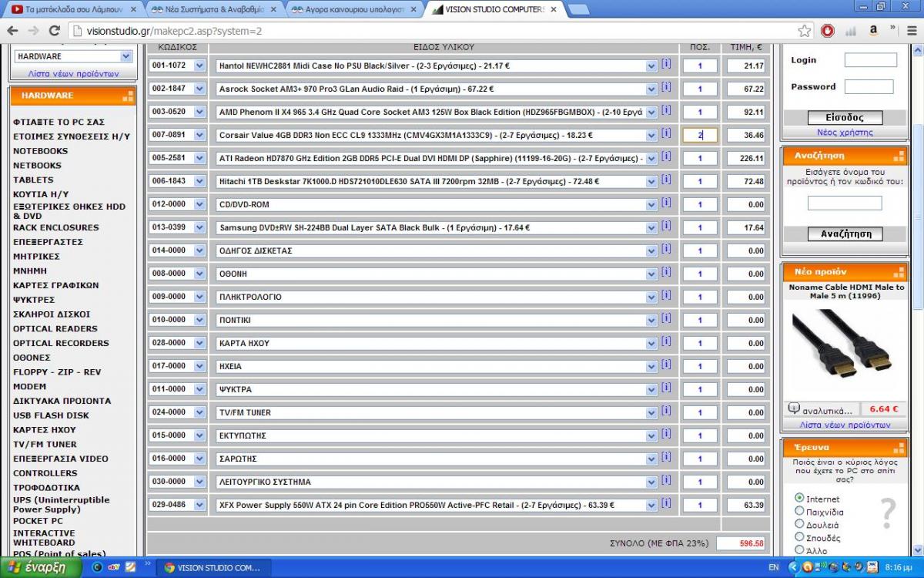Click the Αναζήτηση search button
Screen dimensions: 924x578
coord(845,234)
